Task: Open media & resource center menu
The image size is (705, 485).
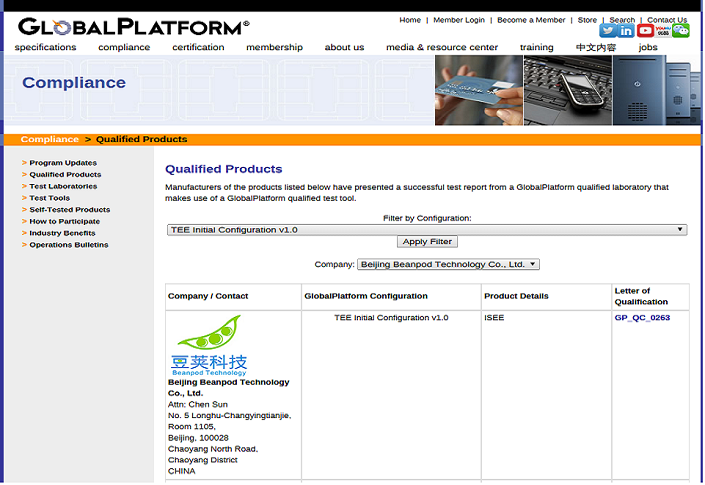Action: tap(442, 47)
